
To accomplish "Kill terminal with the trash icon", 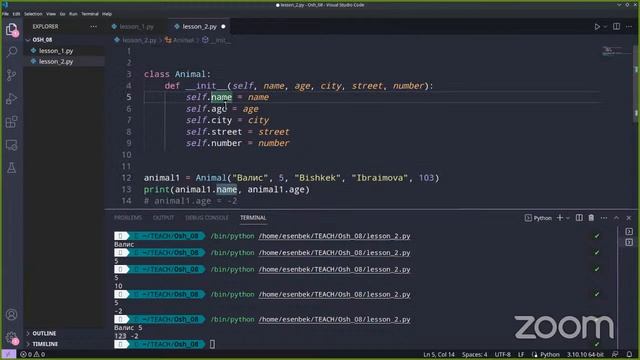I will point(591,218).
